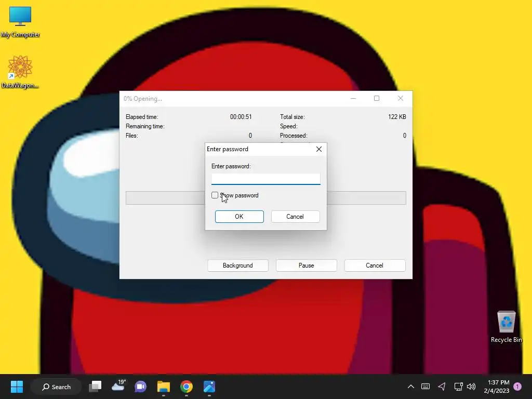This screenshot has width=532, height=399.
Task: Confirm the password with OK
Action: (x=239, y=217)
